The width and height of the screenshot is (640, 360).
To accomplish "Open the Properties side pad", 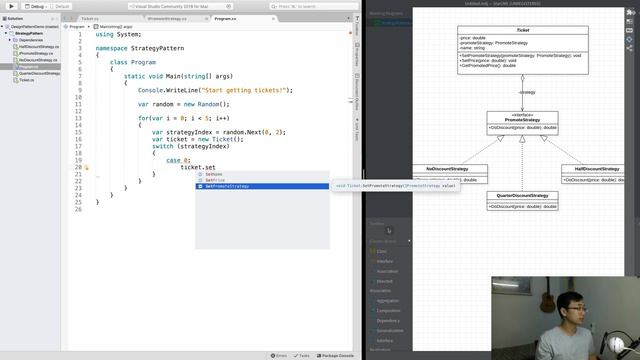I will 357,55.
